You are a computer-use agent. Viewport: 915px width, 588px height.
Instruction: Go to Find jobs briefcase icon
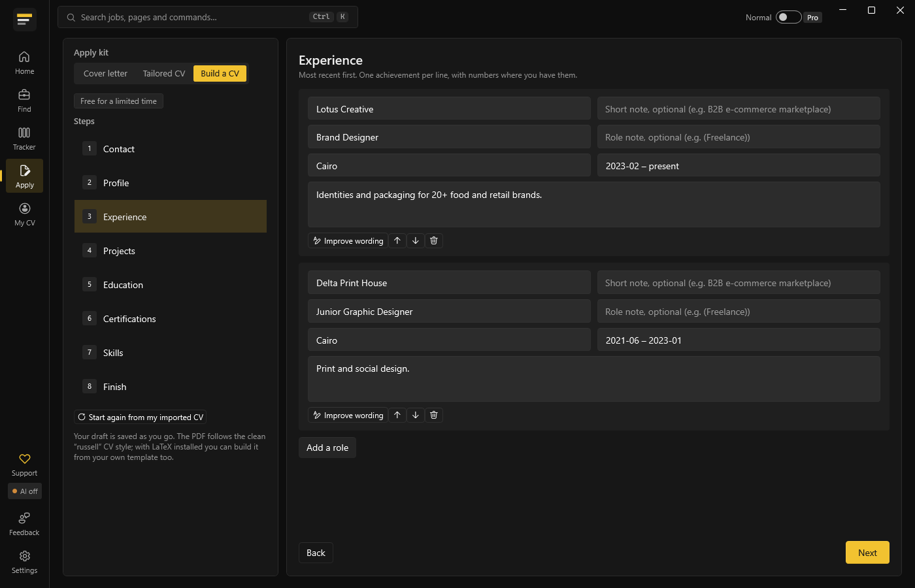coord(24,101)
